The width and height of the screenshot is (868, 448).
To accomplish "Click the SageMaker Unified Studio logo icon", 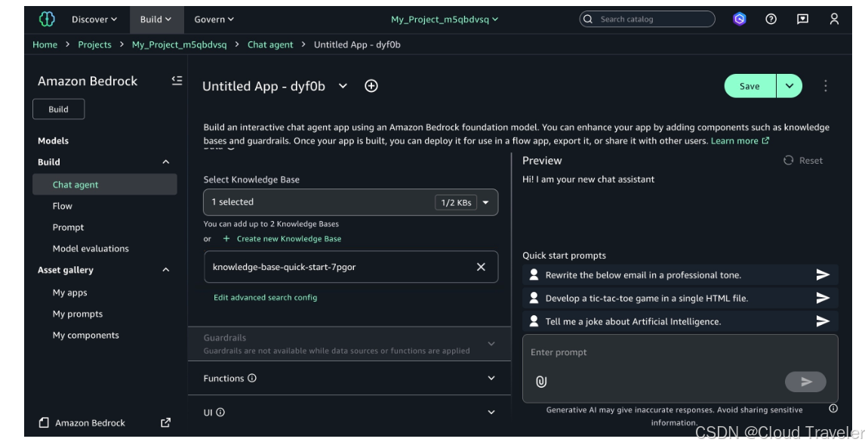I will coord(47,20).
